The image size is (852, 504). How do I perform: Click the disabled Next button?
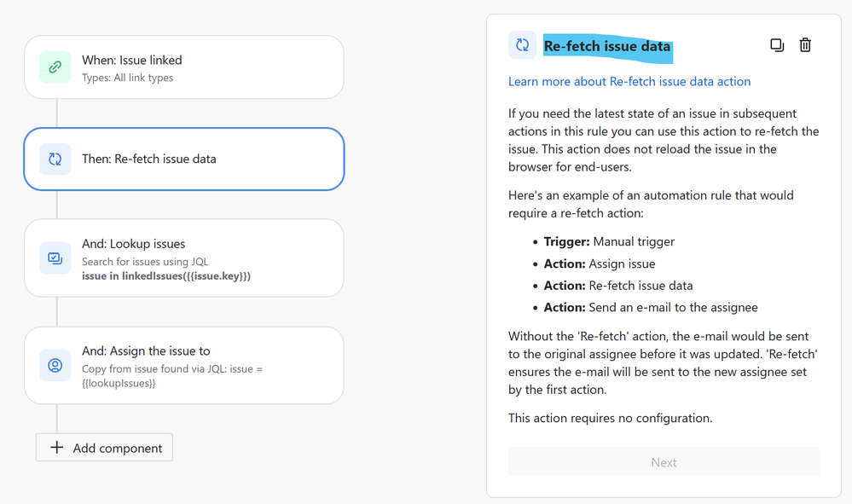click(x=664, y=462)
